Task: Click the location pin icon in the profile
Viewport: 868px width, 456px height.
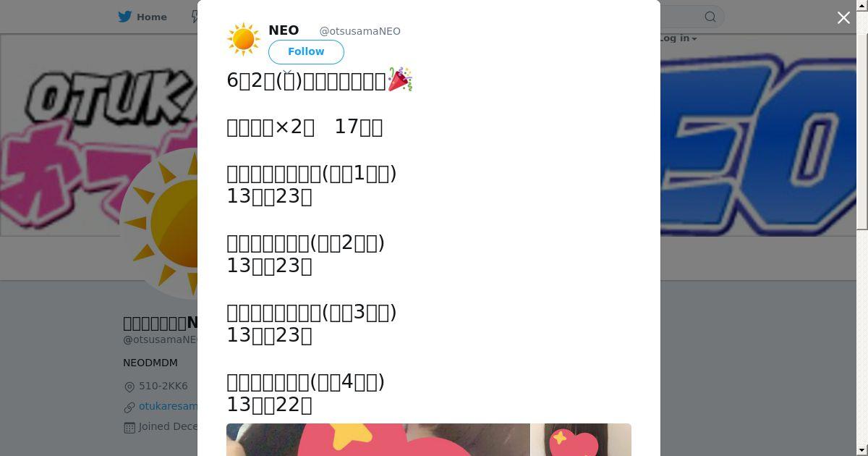Action: click(129, 387)
